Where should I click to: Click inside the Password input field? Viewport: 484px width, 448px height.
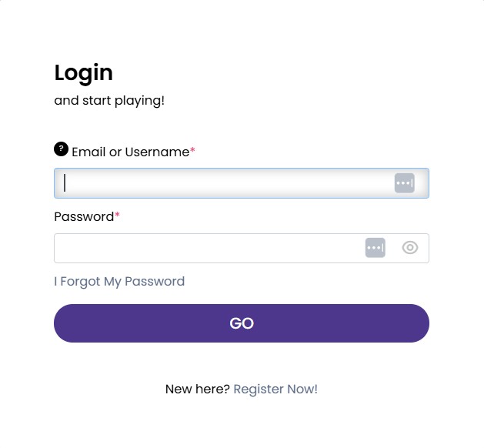click(x=242, y=248)
